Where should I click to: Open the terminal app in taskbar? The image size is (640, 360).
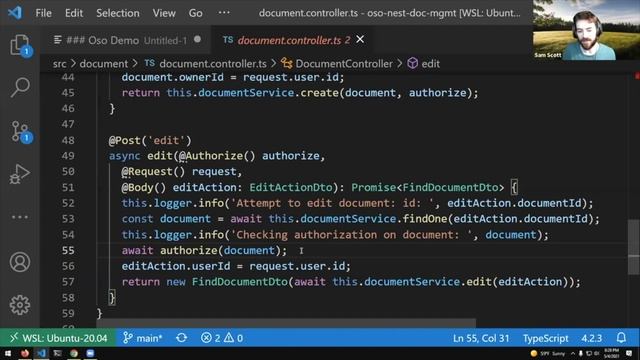click(58, 353)
